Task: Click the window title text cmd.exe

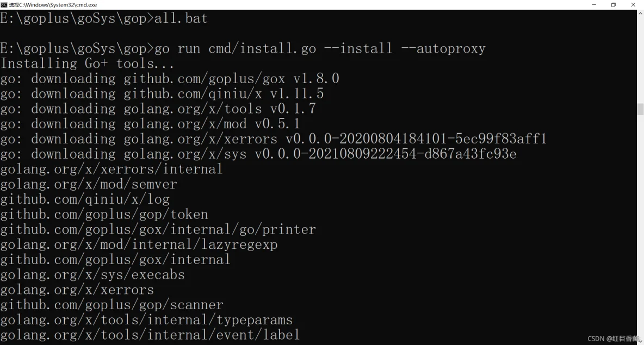Action: click(x=53, y=5)
